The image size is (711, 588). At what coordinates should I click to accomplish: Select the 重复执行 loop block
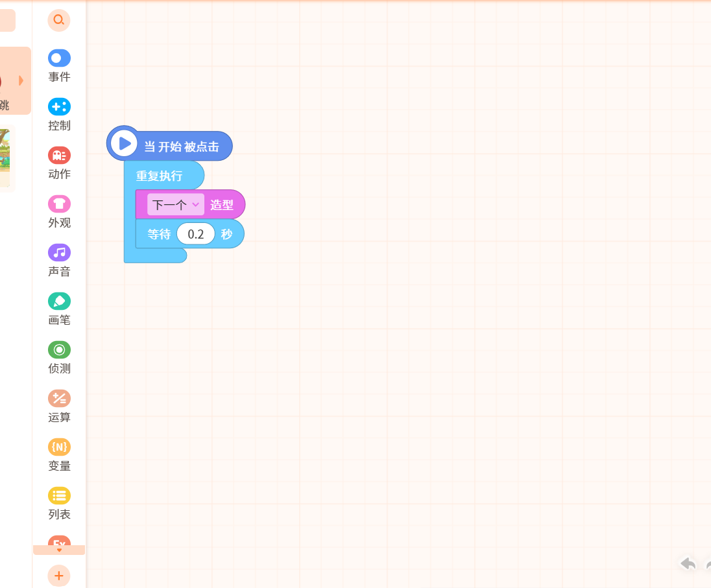coord(159,176)
